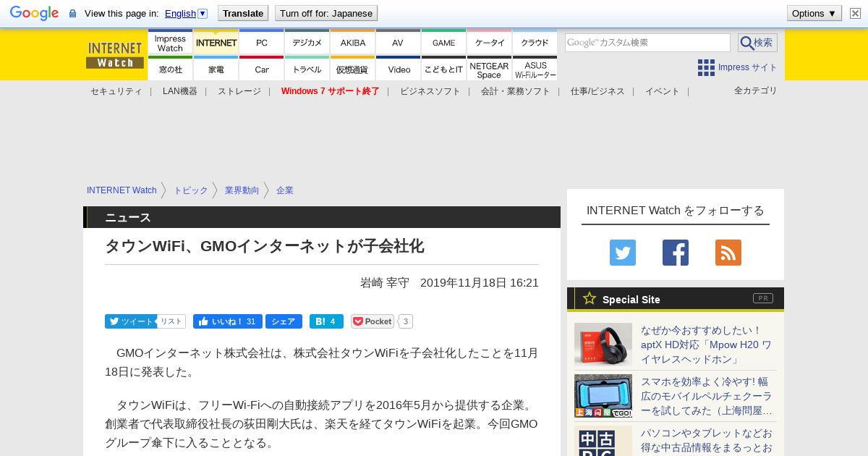
Task: Open smartphone cooler thumbnail
Action: point(603,396)
